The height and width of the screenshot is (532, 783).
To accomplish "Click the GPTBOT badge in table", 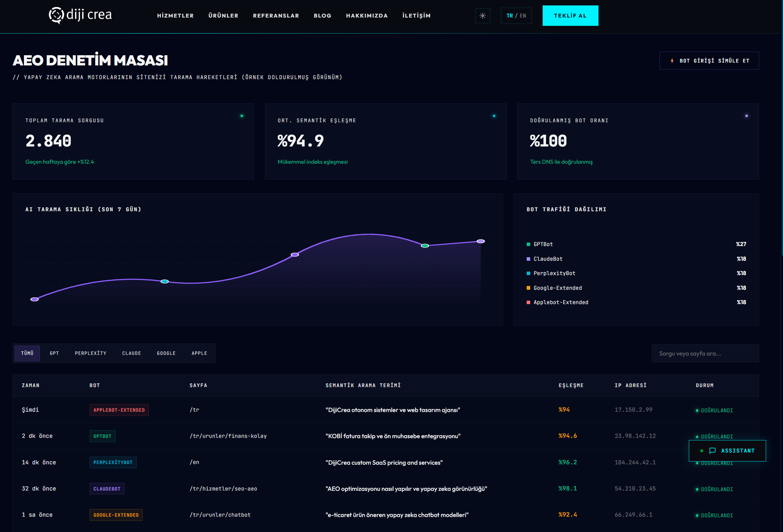I will point(102,436).
